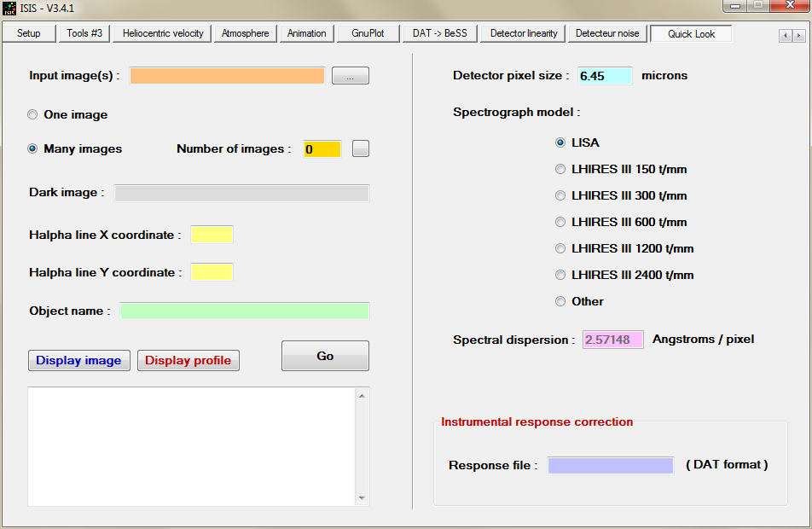Click the Object name input field
The height and width of the screenshot is (529, 812).
[x=244, y=311]
